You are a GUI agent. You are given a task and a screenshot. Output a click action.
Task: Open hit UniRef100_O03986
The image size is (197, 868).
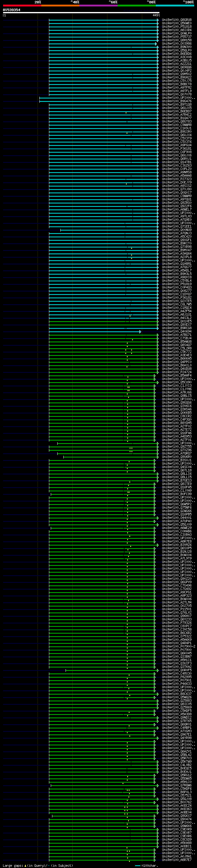coord(177,43)
